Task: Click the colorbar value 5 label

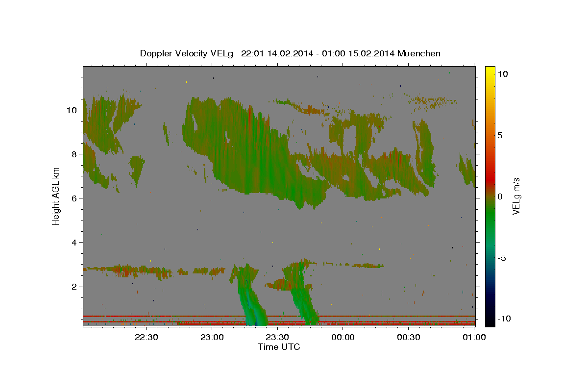Action: pos(500,135)
